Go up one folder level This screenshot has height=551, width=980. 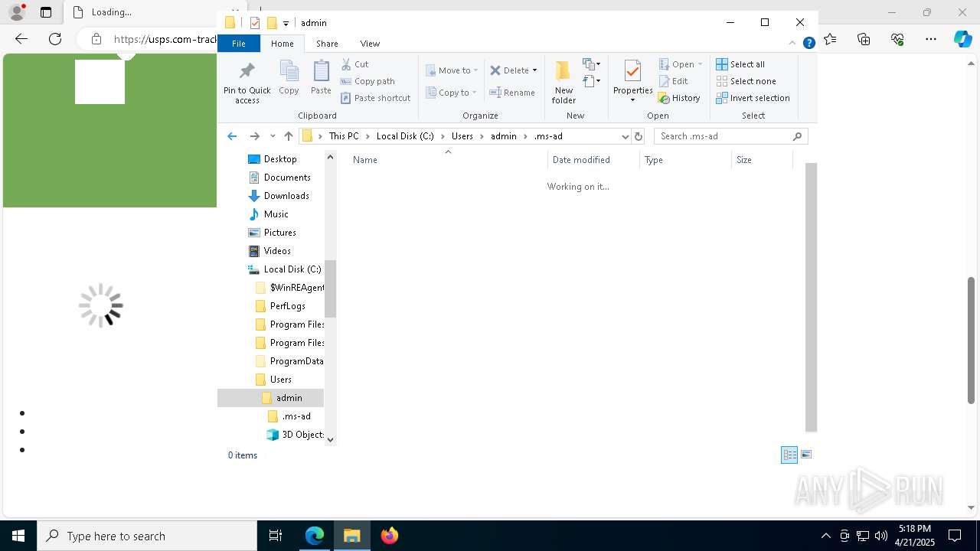[x=289, y=136]
